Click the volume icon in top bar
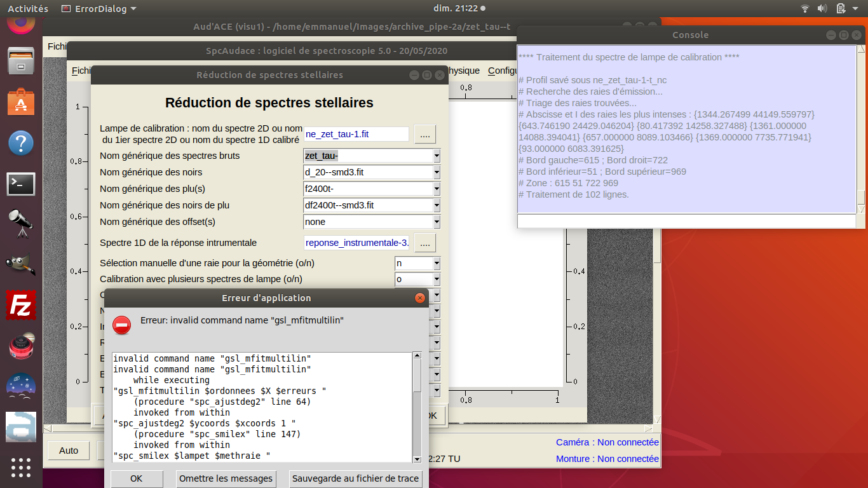Image resolution: width=868 pixels, height=488 pixels. pos(822,9)
